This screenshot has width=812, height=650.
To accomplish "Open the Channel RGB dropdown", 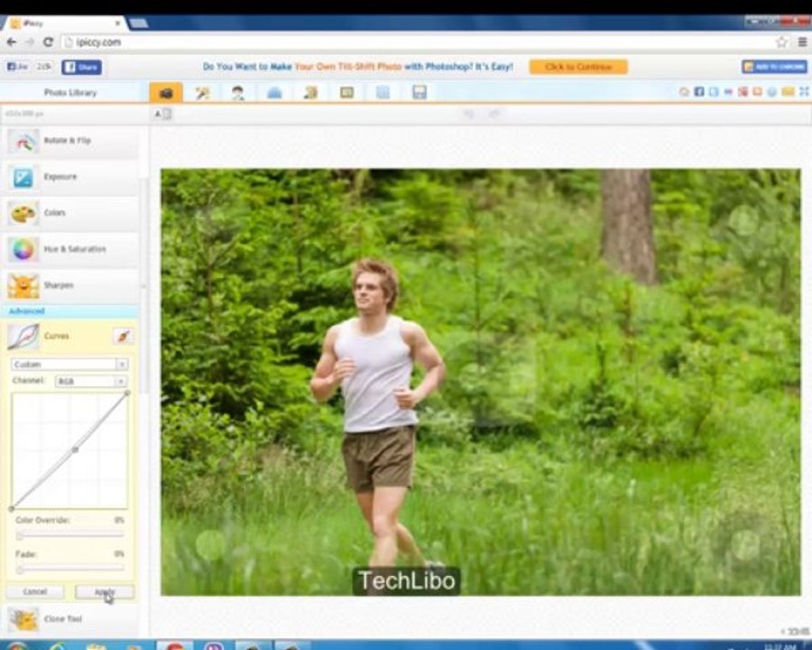I will click(x=90, y=382).
